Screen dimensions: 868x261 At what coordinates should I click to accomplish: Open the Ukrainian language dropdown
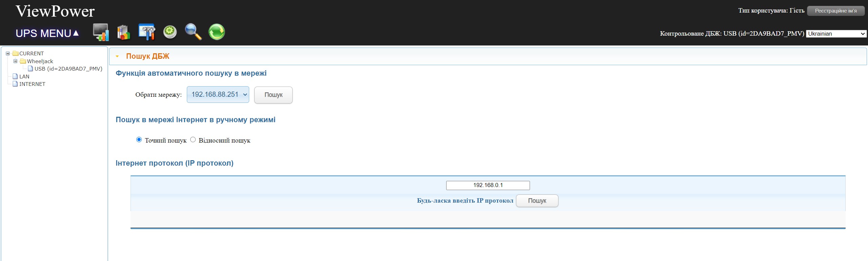pyautogui.click(x=836, y=34)
